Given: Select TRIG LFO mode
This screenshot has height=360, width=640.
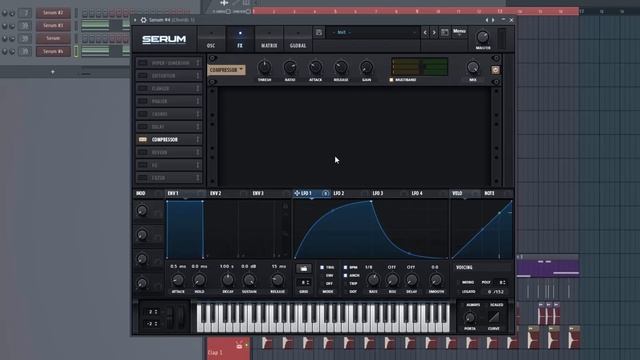Looking at the screenshot, I should pyautogui.click(x=322, y=267).
